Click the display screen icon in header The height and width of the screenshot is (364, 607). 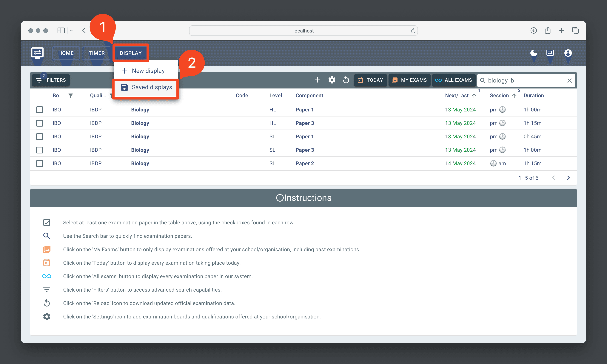550,53
